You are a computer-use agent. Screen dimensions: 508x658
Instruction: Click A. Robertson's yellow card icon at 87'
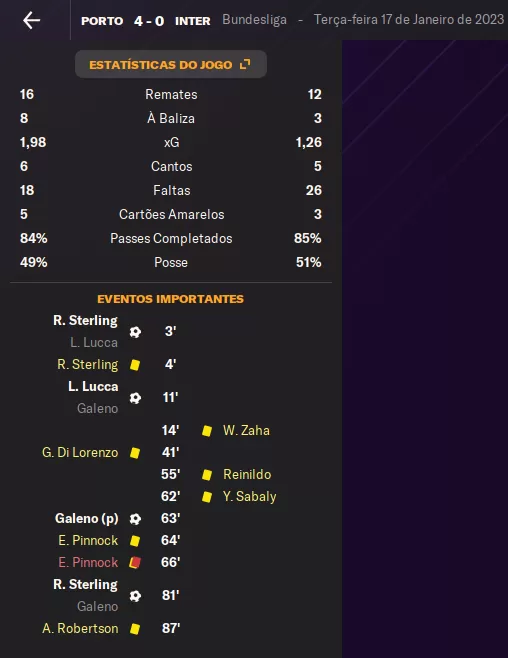click(135, 629)
